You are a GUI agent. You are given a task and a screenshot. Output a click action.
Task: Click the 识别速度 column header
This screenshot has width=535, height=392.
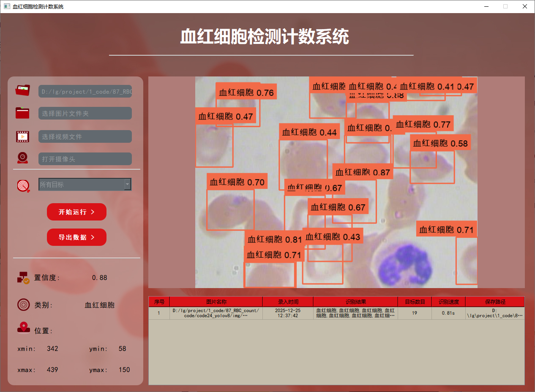pyautogui.click(x=448, y=302)
